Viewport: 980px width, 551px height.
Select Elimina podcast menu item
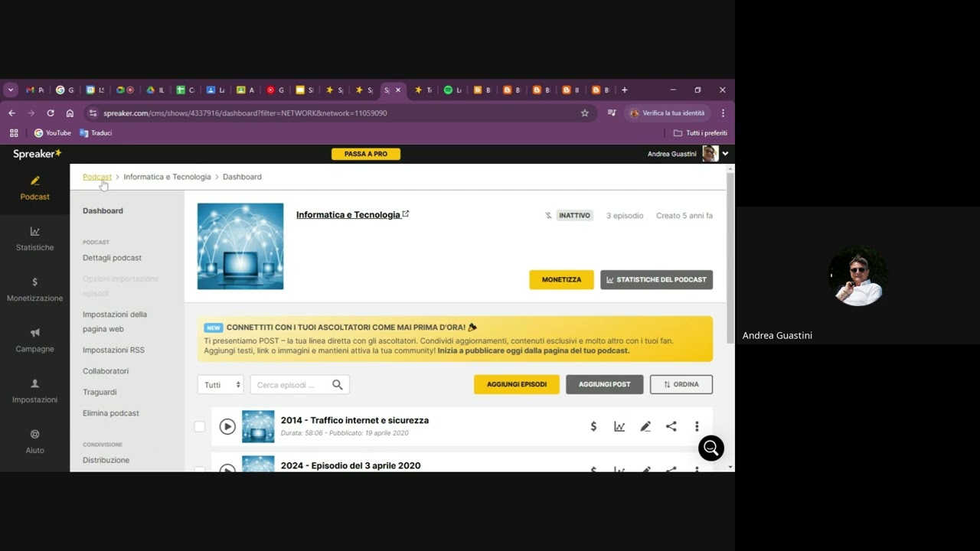[x=111, y=413]
